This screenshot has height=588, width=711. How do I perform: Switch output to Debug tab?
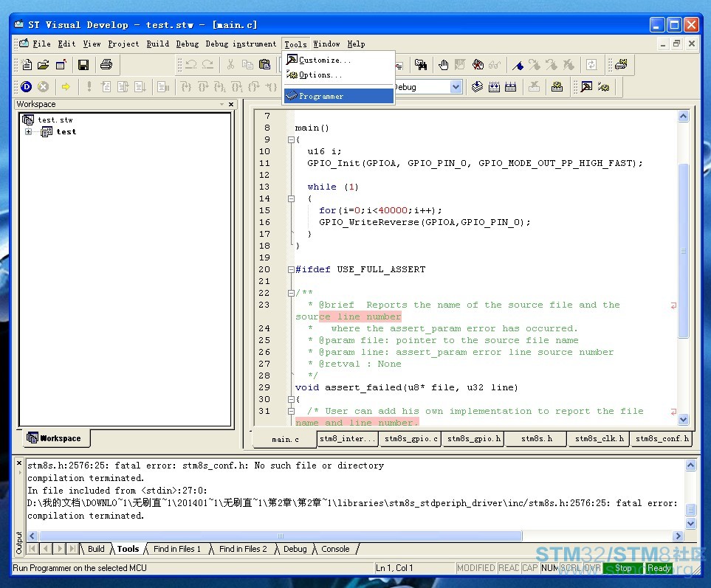295,549
